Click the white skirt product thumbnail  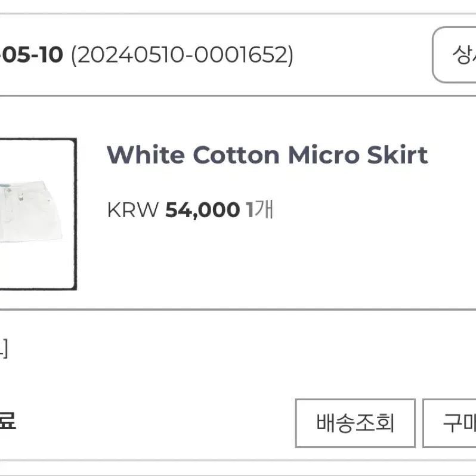pyautogui.click(x=38, y=214)
